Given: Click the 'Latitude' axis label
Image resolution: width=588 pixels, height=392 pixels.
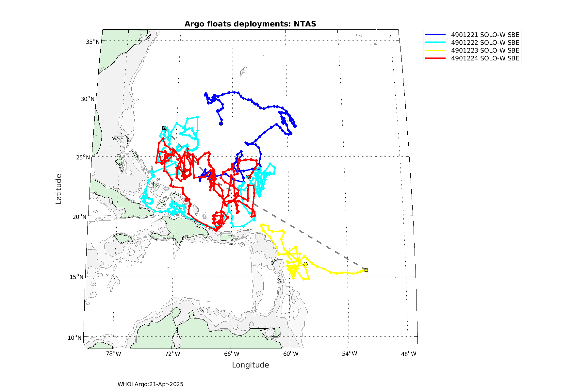Looking at the screenshot, I should click(x=58, y=189).
